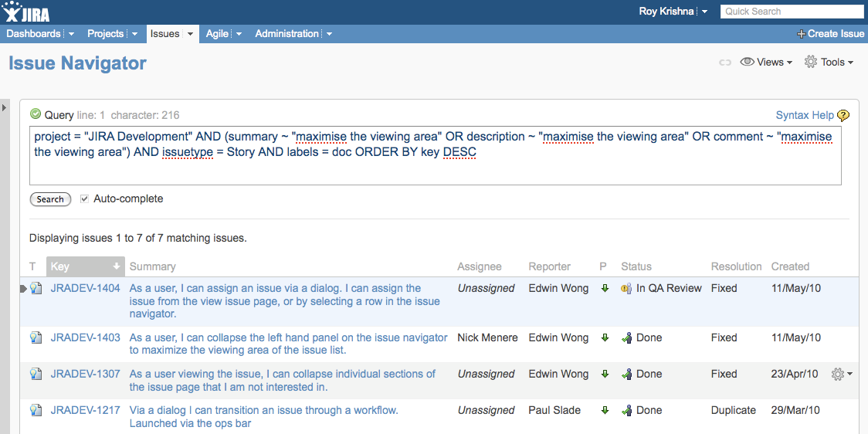Open summary about collapsing individual sections
The height and width of the screenshot is (434, 868).
coord(283,380)
